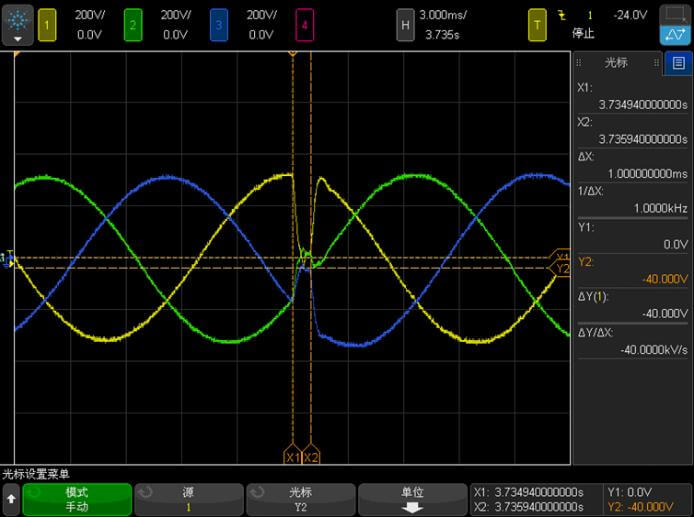The image size is (694, 517).
Task: Select the Y1 cursor handle on right edge
Action: 560,256
